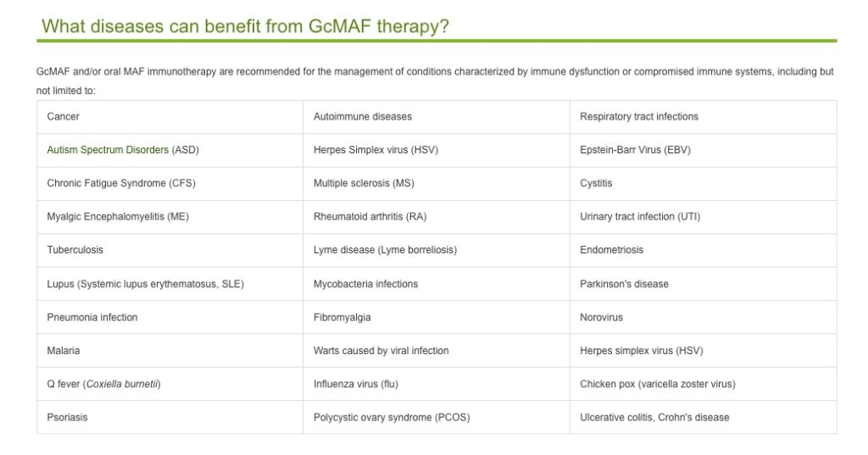868x455 pixels.
Task: Select Myalgic Encephalomyelitis (ME) cell
Action: [x=170, y=216]
